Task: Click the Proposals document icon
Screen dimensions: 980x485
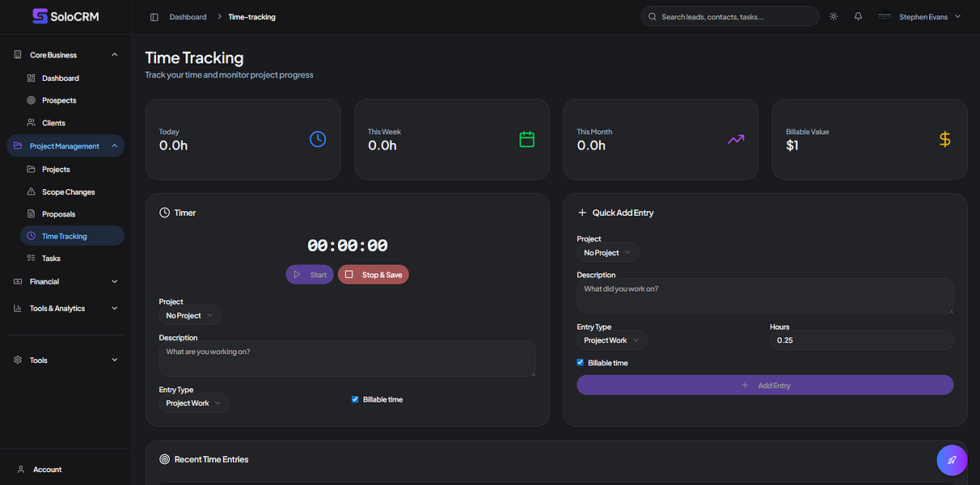Action: click(31, 214)
